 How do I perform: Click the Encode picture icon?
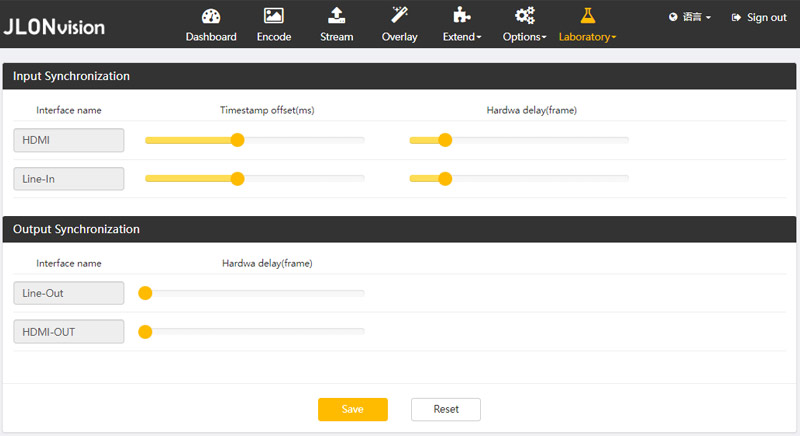point(273,16)
